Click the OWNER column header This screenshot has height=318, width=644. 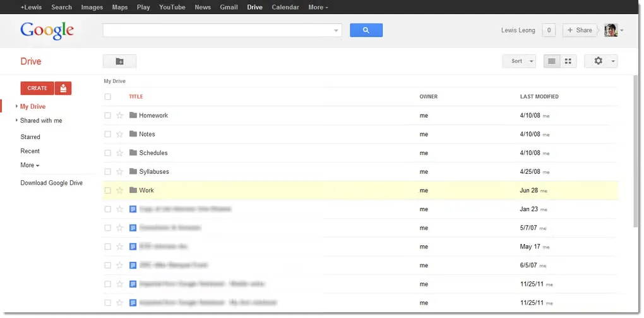pyautogui.click(x=428, y=97)
